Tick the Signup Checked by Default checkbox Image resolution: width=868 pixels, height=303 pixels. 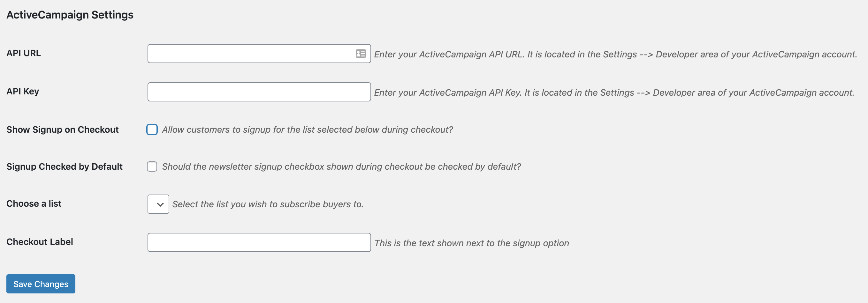click(152, 166)
